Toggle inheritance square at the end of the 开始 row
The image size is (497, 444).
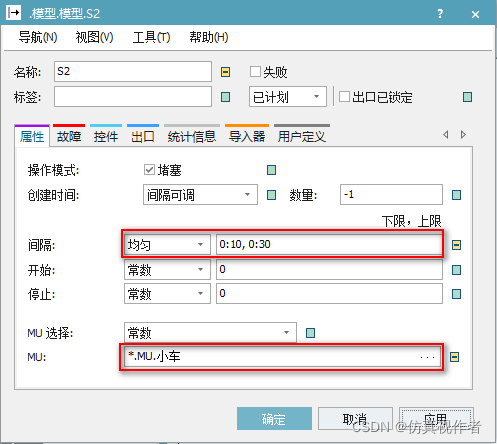click(x=456, y=270)
